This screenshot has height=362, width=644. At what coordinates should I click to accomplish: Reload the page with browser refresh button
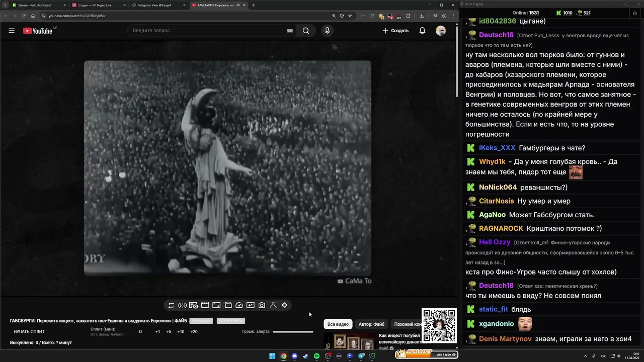pyautogui.click(x=23, y=16)
